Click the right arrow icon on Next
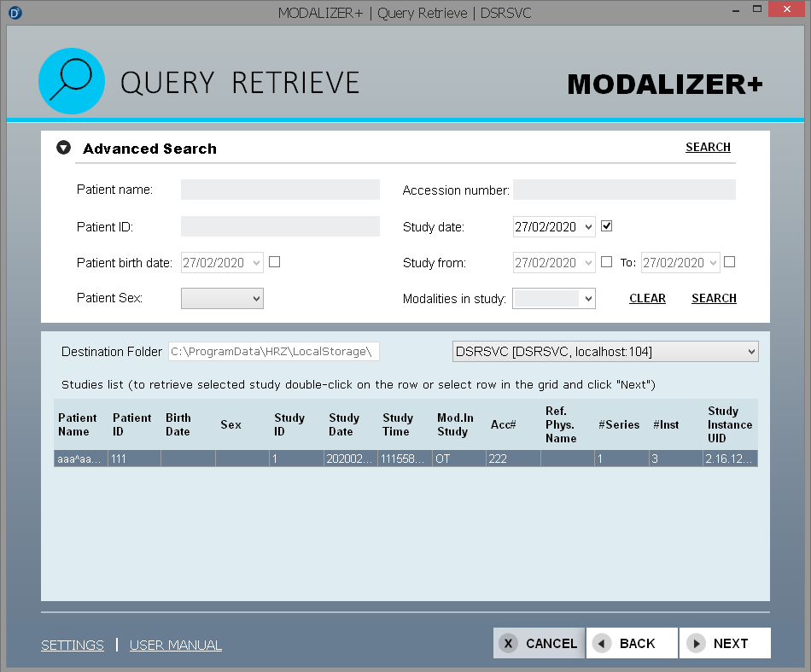The width and height of the screenshot is (811, 672). point(696,644)
